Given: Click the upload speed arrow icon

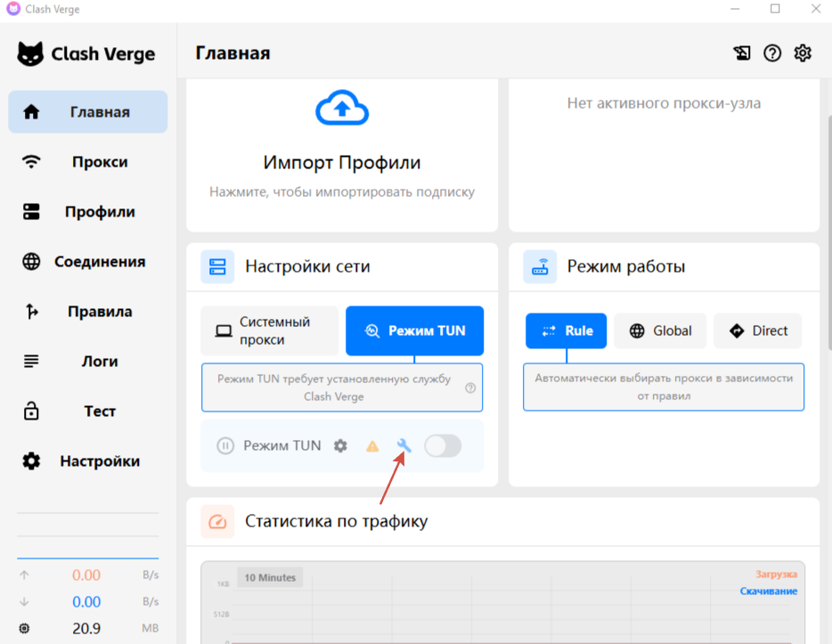Looking at the screenshot, I should pos(24,575).
